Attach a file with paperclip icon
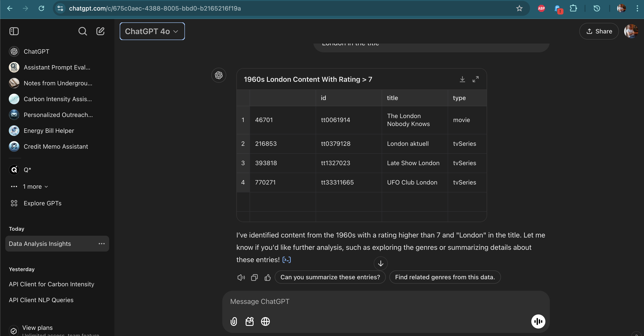 coord(234,321)
